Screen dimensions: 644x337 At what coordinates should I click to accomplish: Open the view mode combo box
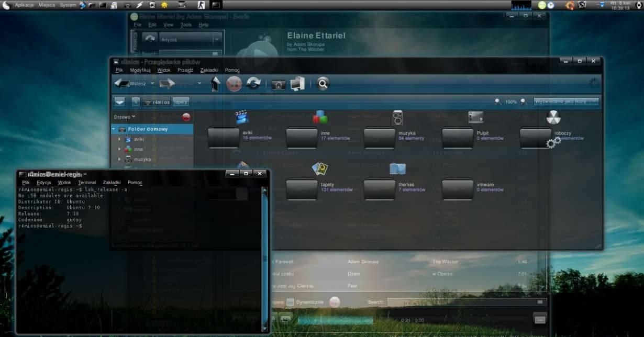pos(566,102)
